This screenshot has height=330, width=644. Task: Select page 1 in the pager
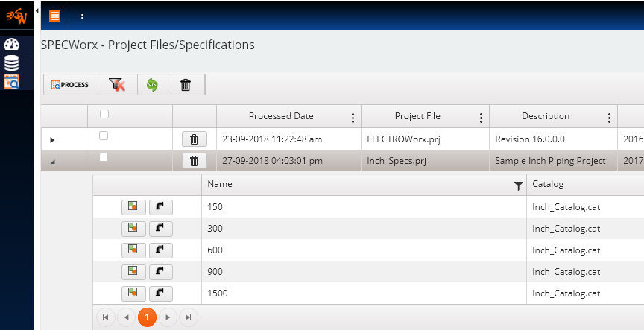click(x=147, y=317)
